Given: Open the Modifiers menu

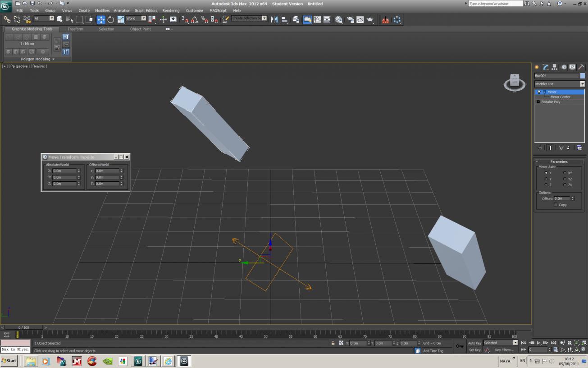Looking at the screenshot, I should tap(102, 10).
